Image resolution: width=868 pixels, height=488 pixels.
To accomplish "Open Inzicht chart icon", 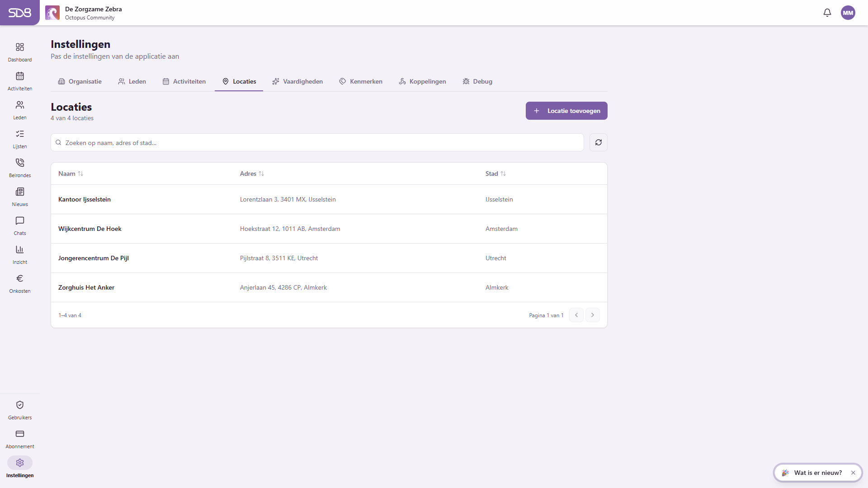I will (x=20, y=249).
